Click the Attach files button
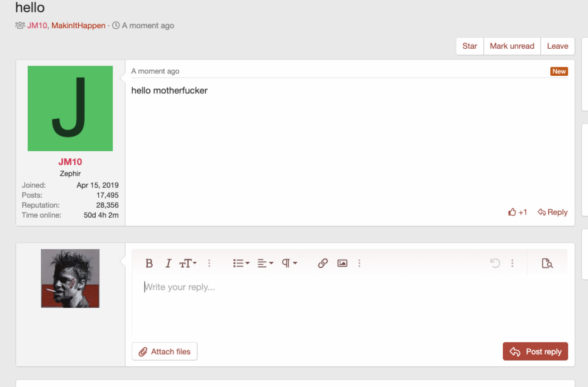Image resolution: width=588 pixels, height=387 pixels. click(x=165, y=352)
